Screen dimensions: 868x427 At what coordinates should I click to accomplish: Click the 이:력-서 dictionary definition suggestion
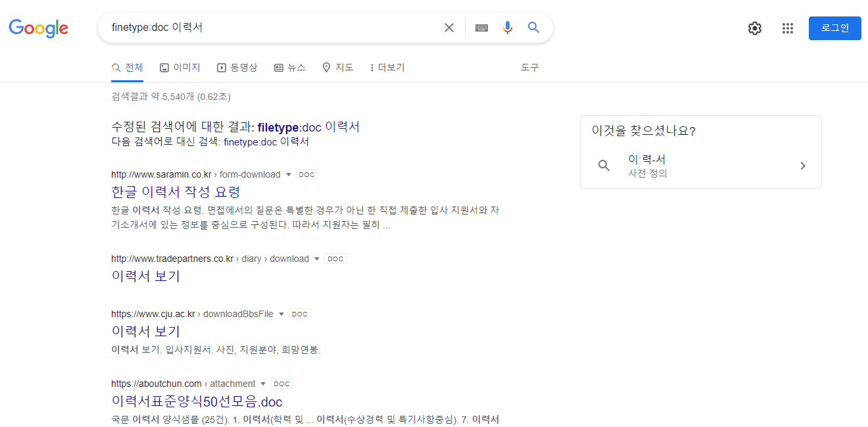click(x=700, y=166)
